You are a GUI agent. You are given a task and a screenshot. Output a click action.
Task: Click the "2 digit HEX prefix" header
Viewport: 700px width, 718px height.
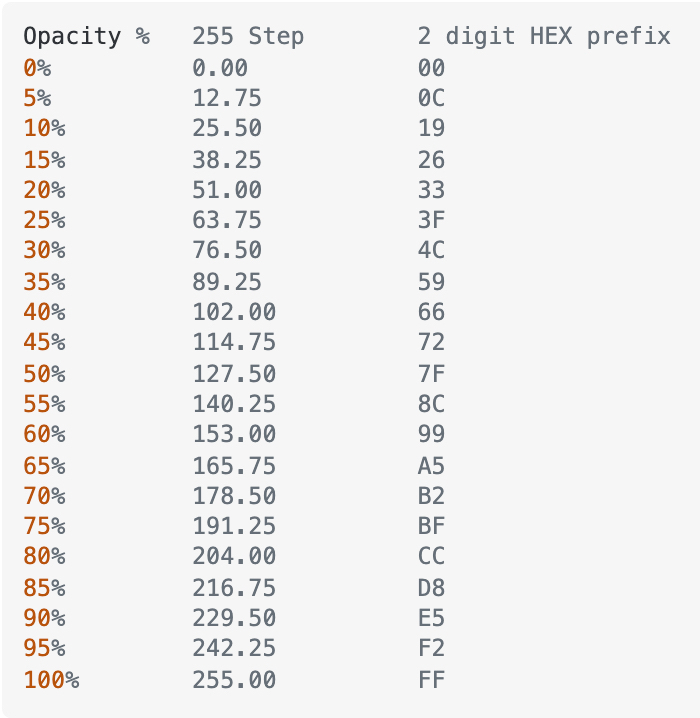click(x=544, y=36)
